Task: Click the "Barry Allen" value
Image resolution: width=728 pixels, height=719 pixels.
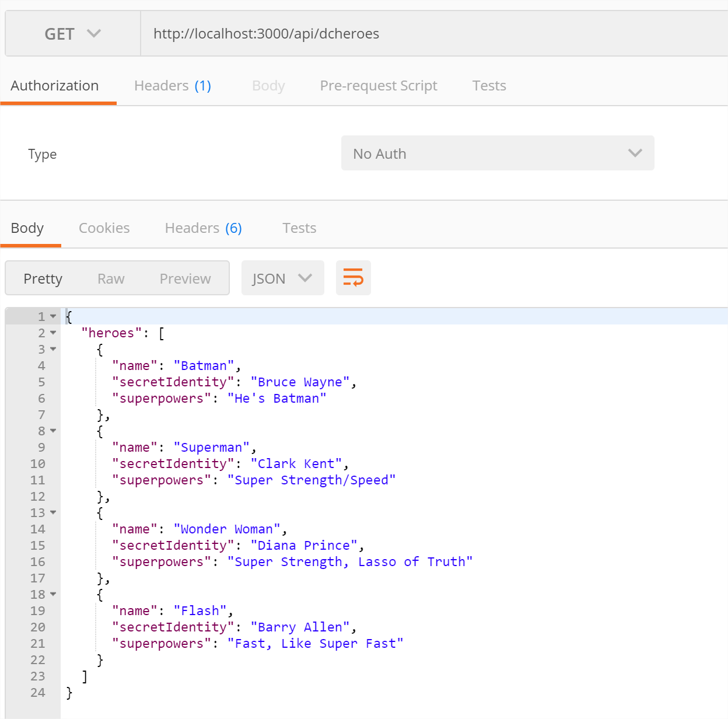Action: 300,627
